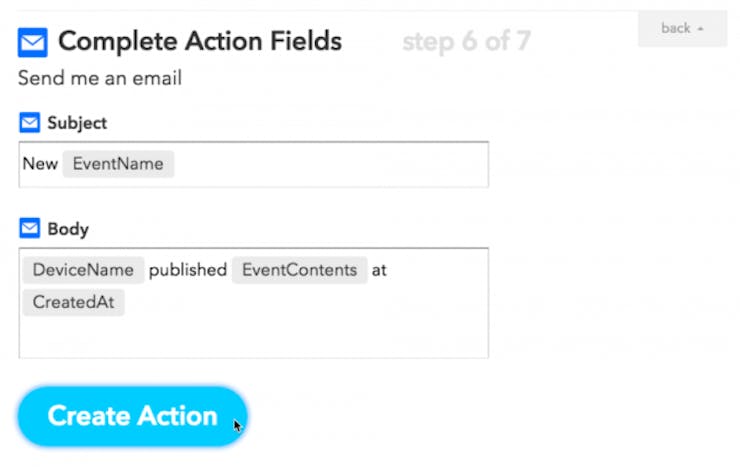The width and height of the screenshot is (740, 467).
Task: Select the DeviceName ingredient chip in Body
Action: point(83,270)
